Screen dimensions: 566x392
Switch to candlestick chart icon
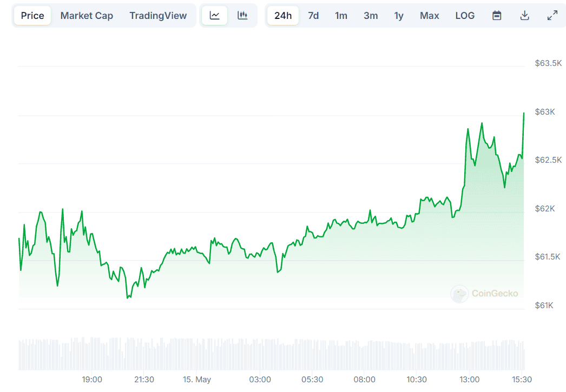[243, 16]
